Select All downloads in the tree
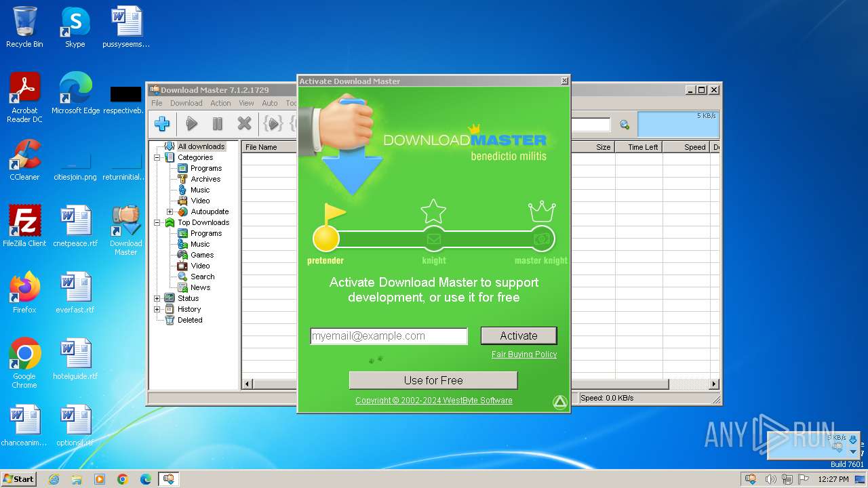The width and height of the screenshot is (868, 488). (201, 146)
